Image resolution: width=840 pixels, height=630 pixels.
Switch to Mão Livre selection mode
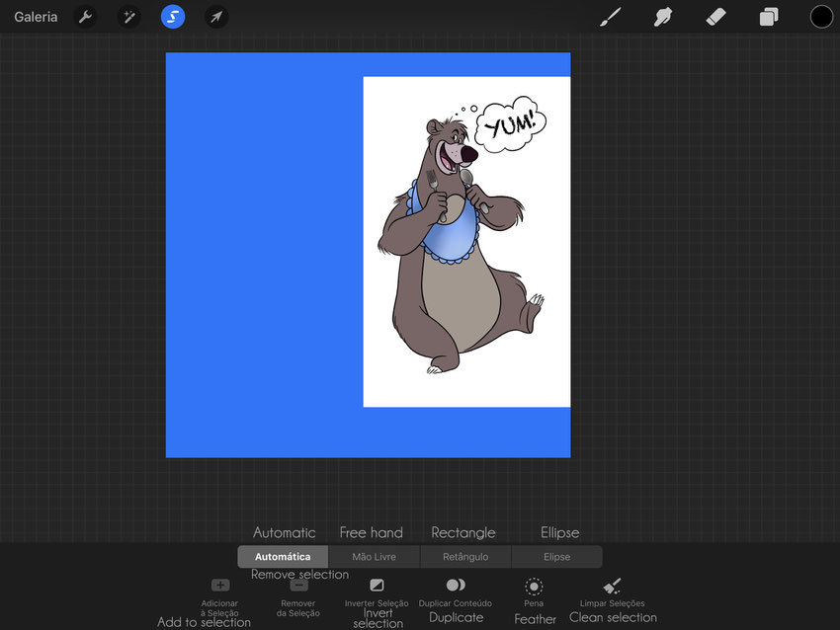374,557
